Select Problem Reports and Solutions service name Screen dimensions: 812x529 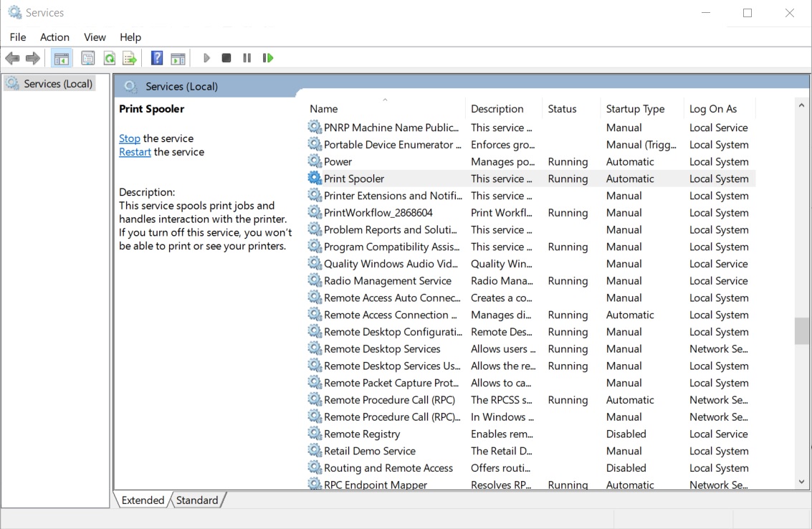pyautogui.click(x=391, y=229)
